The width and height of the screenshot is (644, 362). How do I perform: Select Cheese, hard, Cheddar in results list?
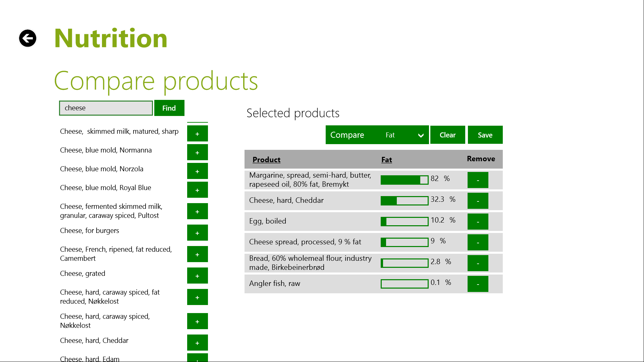[x=94, y=340]
